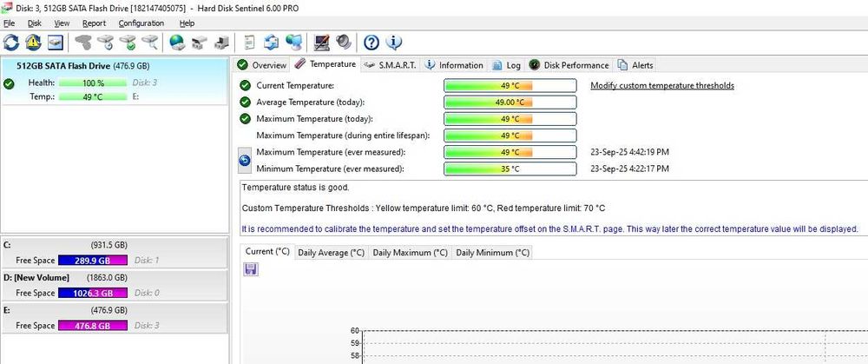Click the Average Temperature 49.00 °C gauge
This screenshot has width=868, height=364.
[x=510, y=103]
